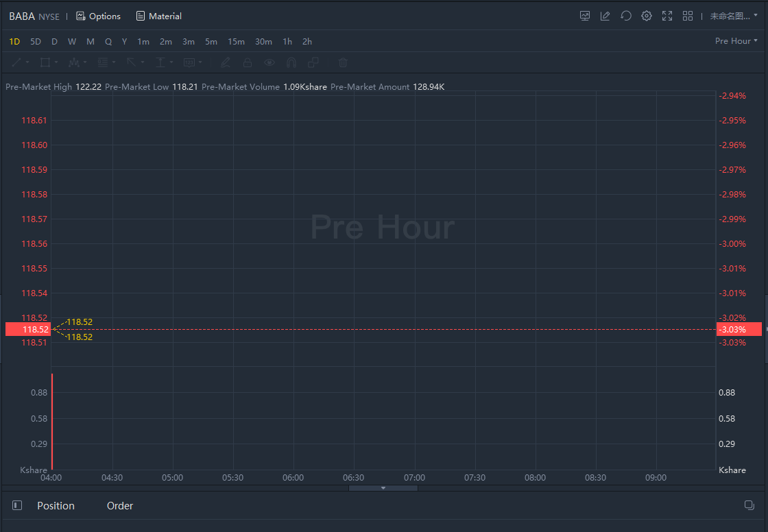Collapse the chart with the bottom center arrow
This screenshot has height=532, width=768.
coord(383,488)
